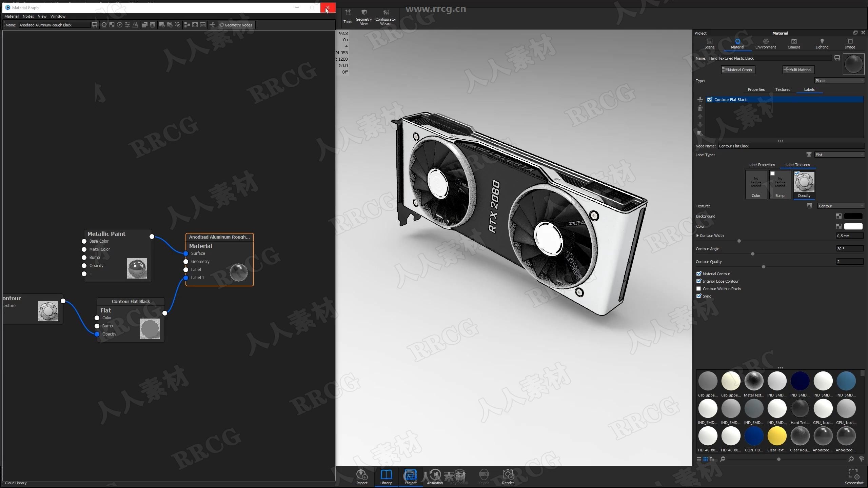Click the 100% zoom icon in Material Graph toolbar
Viewport: 868px width, 488px height.
point(203,25)
